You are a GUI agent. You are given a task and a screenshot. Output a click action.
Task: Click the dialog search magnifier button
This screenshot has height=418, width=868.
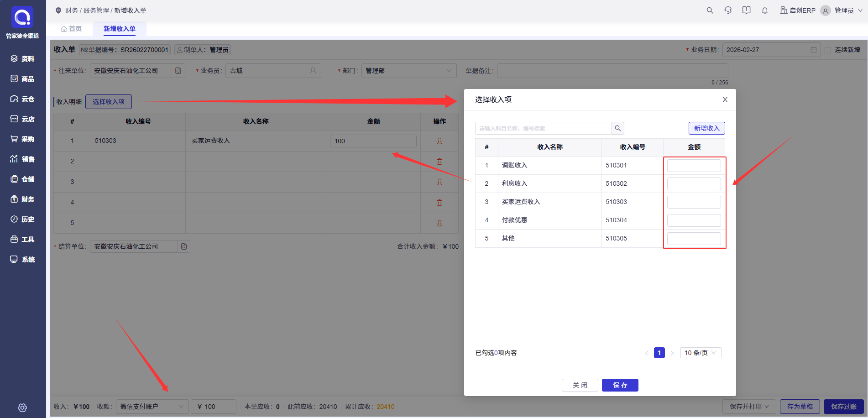tap(618, 128)
